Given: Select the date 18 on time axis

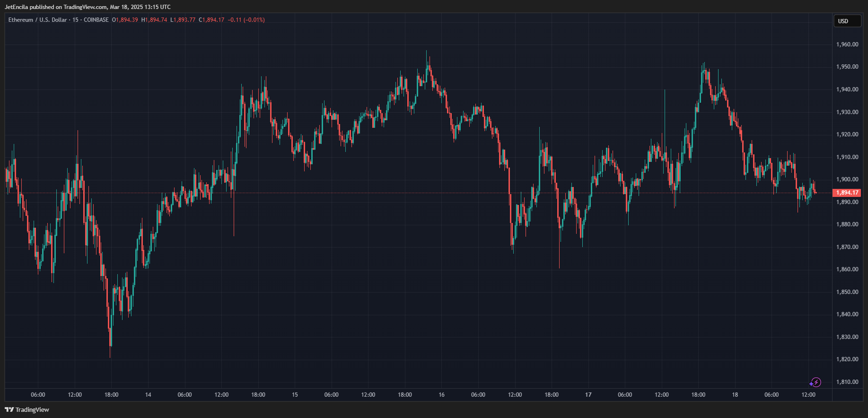Looking at the screenshot, I should (x=735, y=395).
